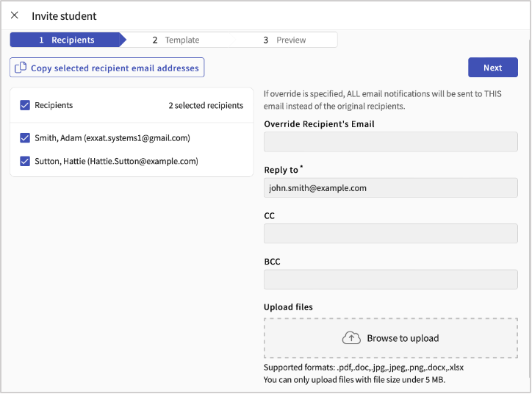Click the cloud upload icon
This screenshot has width=532, height=394.
351,338
